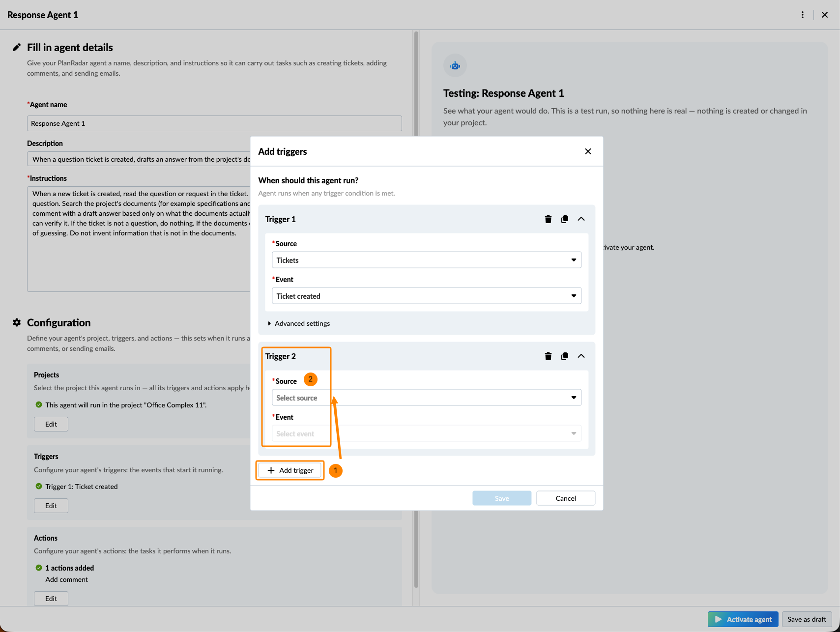
Task: Click the "Testing: Response Agent 1" heading
Action: coord(503,93)
